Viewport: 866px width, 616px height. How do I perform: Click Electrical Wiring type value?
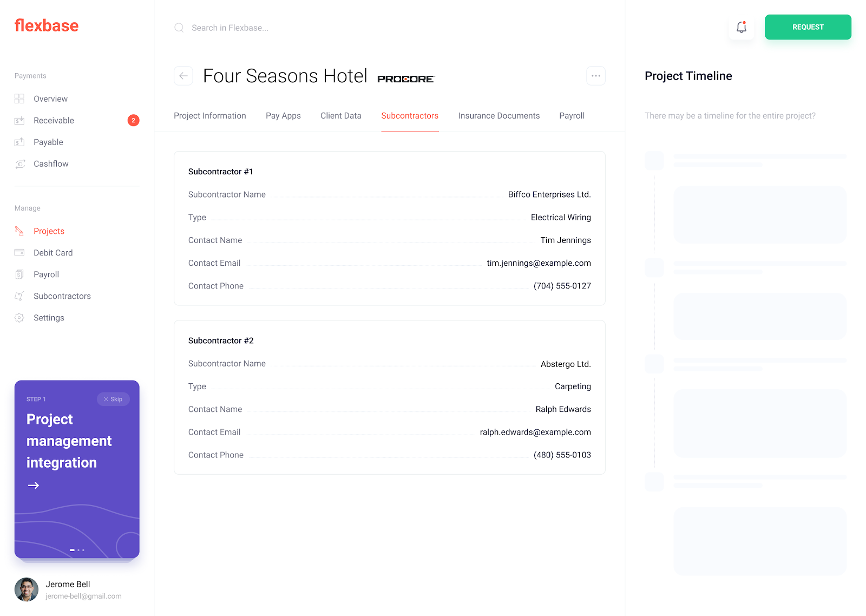pyautogui.click(x=561, y=217)
